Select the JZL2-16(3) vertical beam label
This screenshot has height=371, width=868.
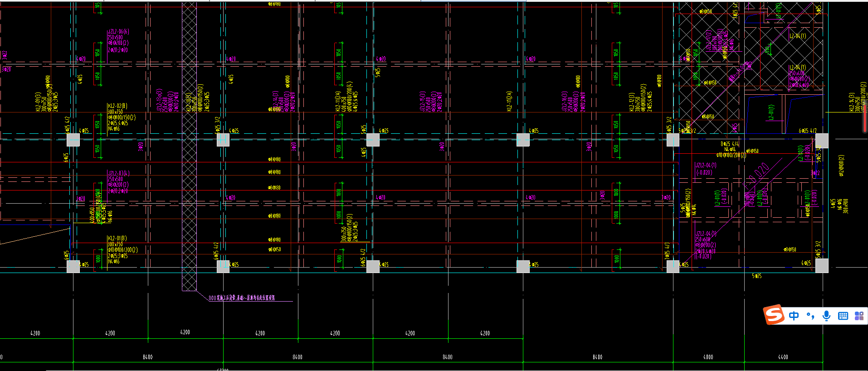coord(565,101)
